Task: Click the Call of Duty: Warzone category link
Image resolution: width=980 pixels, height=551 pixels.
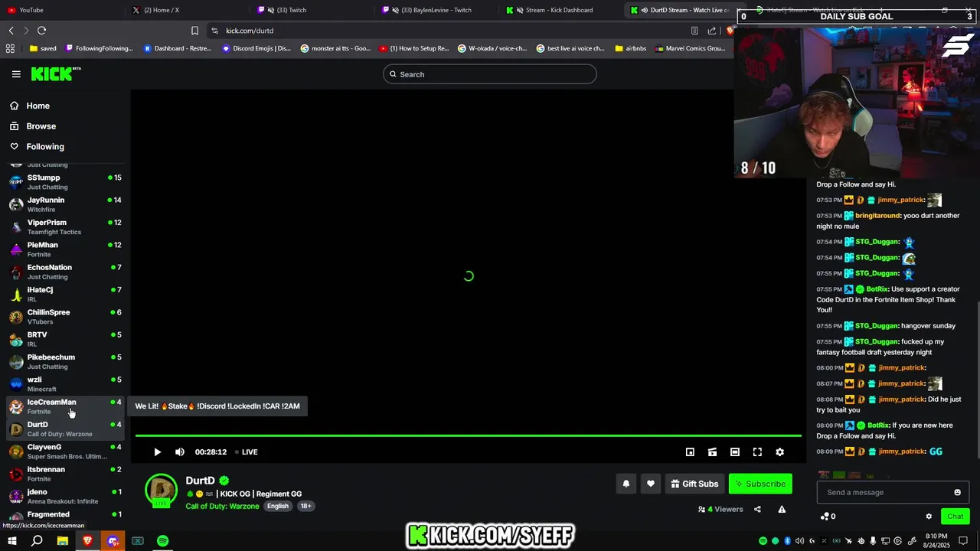Action: point(222,506)
